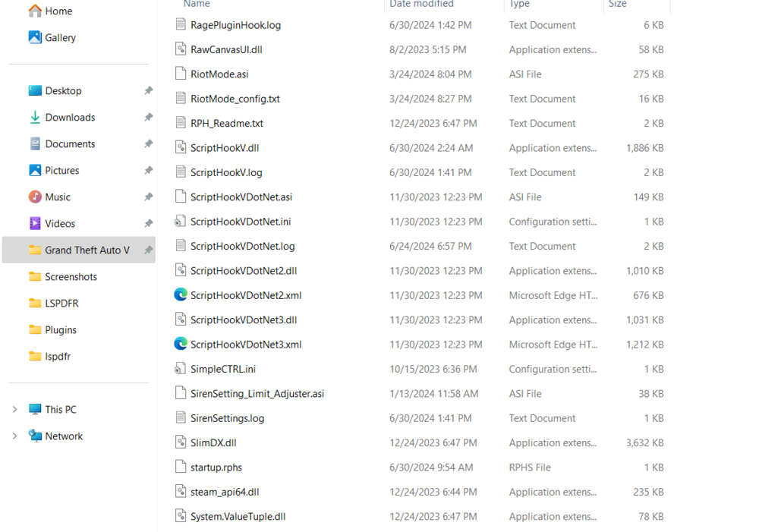Unpin Downloads using its pin icon

pyautogui.click(x=149, y=117)
